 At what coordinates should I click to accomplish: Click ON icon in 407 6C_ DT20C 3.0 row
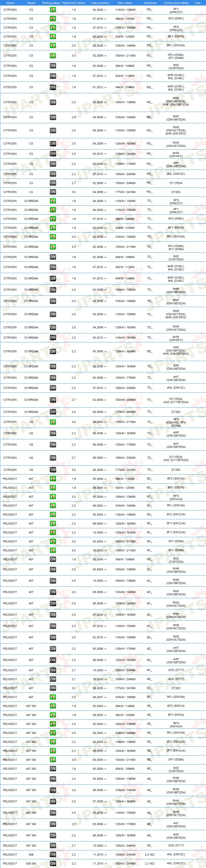point(53,688)
